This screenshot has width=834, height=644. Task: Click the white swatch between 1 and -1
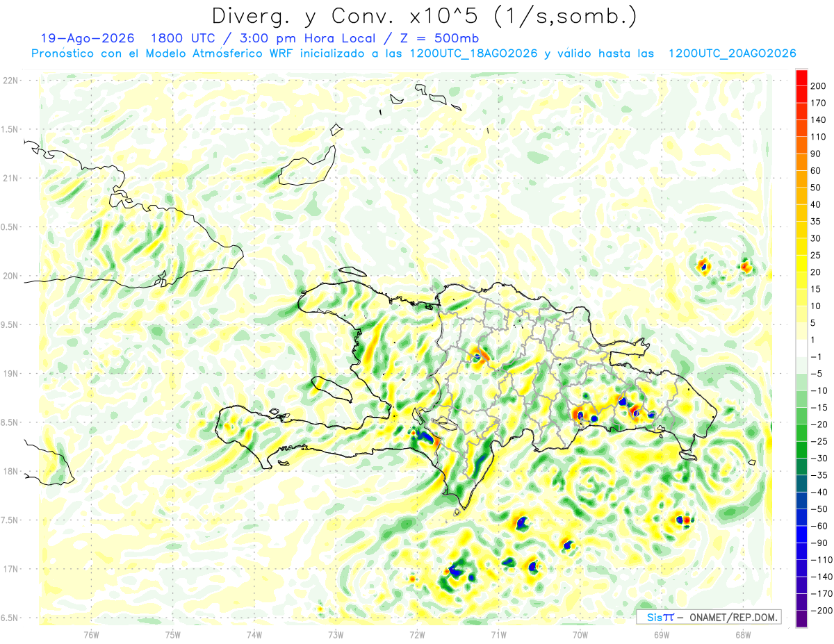[801, 348]
